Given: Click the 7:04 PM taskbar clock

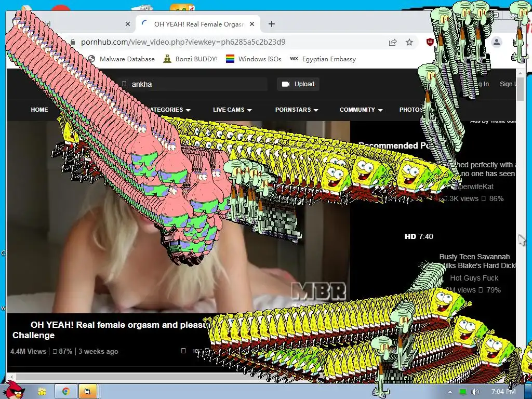Looking at the screenshot, I should click(503, 392).
